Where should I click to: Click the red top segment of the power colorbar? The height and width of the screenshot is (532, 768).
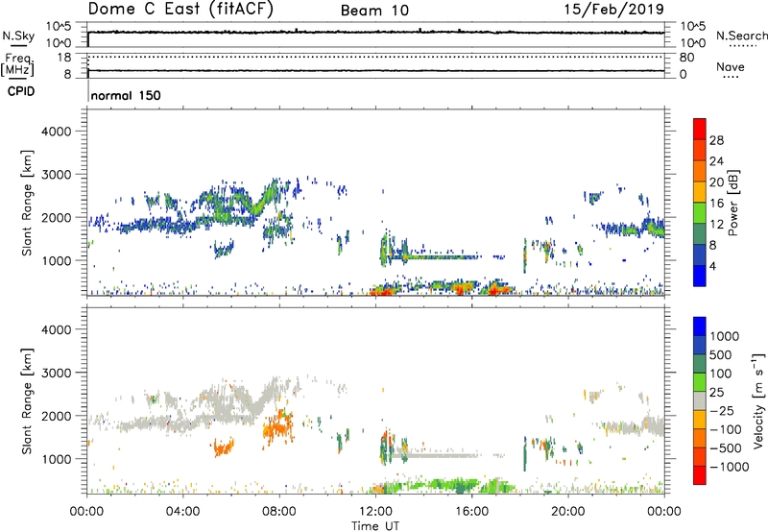pyautogui.click(x=700, y=129)
